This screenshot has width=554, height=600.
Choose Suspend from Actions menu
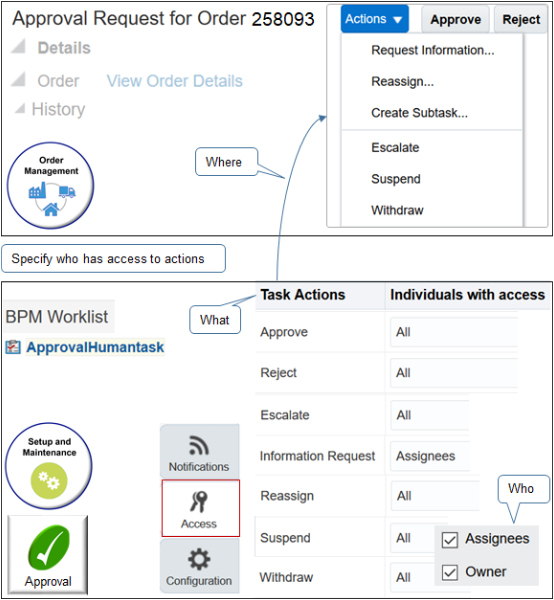(396, 179)
